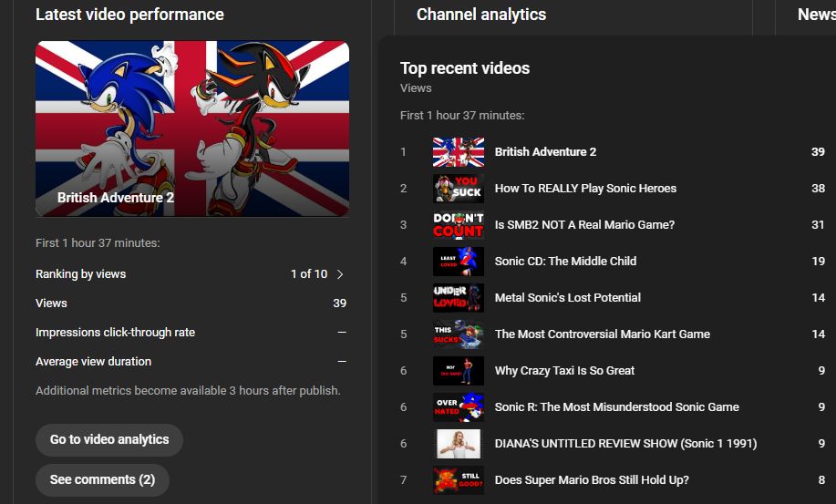Viewport: 836px width, 504px height.
Task: Click the 'Impressions click-through rate' label
Action: point(115,333)
